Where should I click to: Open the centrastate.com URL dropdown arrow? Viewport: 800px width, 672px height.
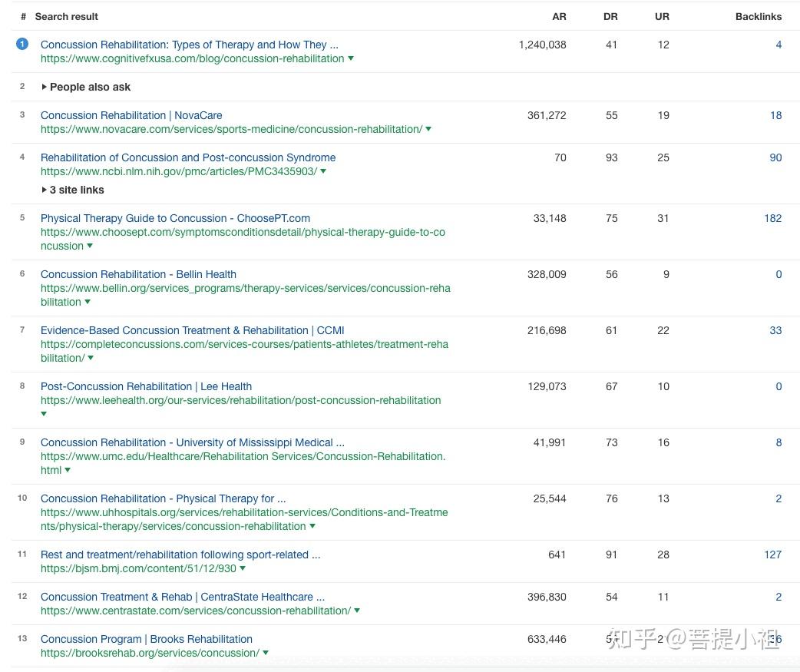click(357, 611)
